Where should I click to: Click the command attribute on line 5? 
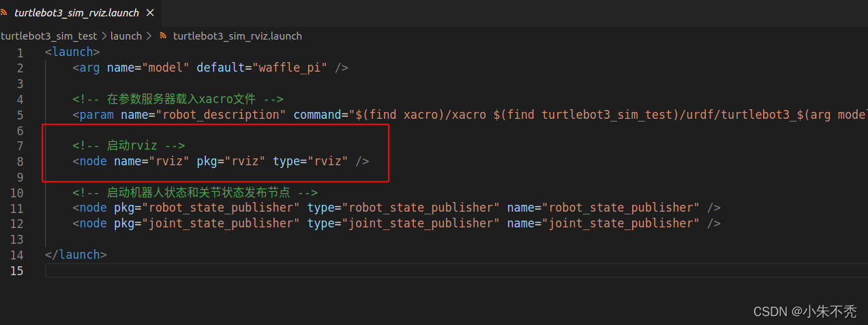(x=580, y=115)
